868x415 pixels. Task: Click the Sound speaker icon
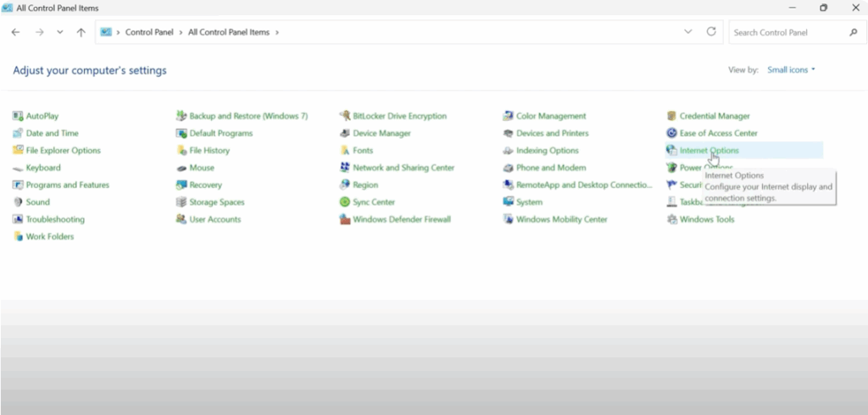click(x=18, y=202)
